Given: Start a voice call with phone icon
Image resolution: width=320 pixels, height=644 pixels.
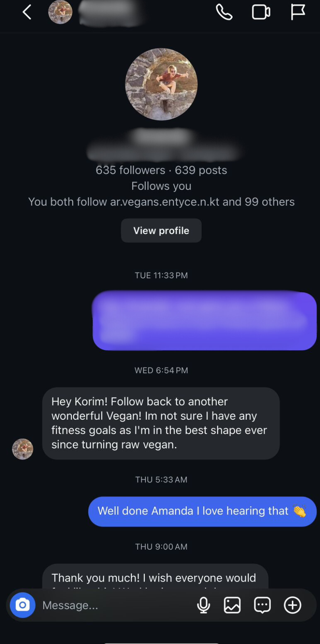Looking at the screenshot, I should (x=224, y=12).
